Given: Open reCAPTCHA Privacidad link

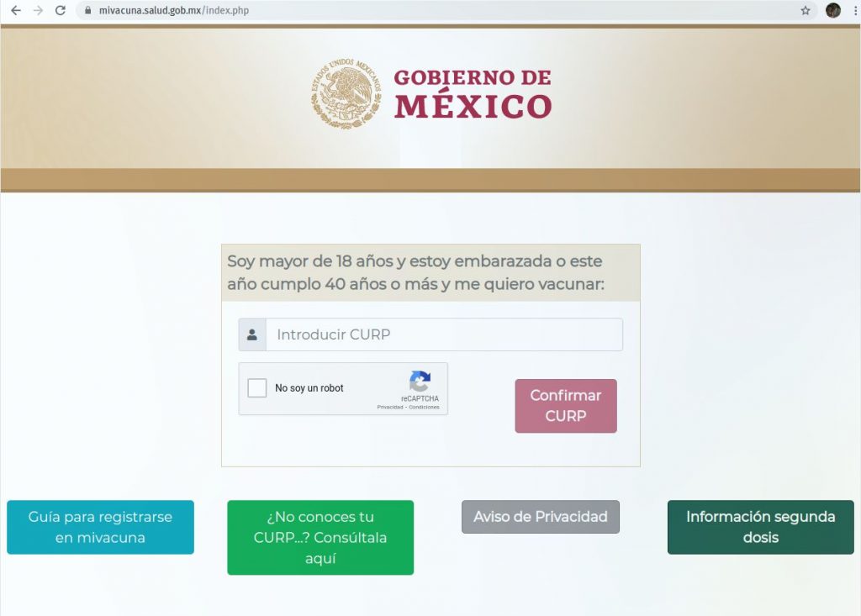Looking at the screenshot, I should (x=389, y=407).
